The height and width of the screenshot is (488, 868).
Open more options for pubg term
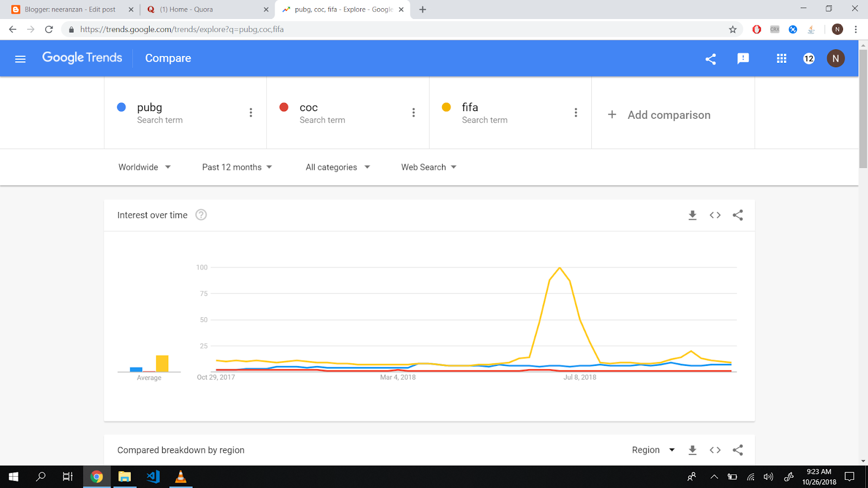[251, 112]
